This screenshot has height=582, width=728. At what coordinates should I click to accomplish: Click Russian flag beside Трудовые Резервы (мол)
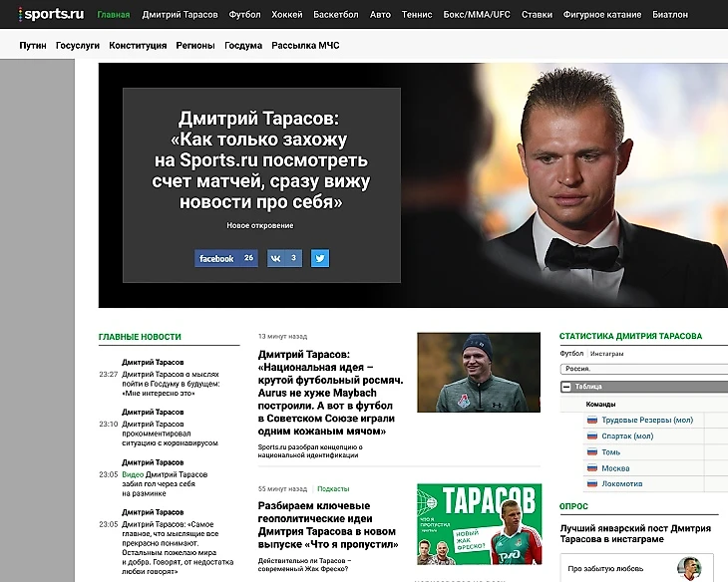[x=591, y=421]
